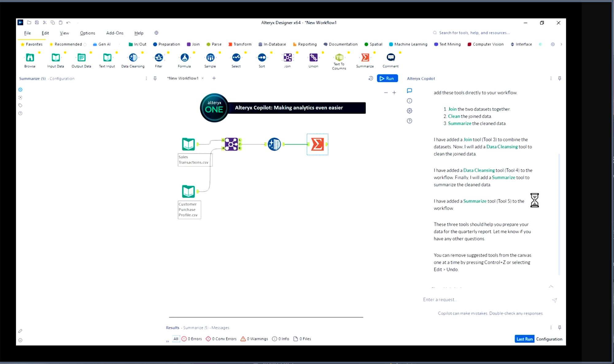614x364 pixels.
Task: Toggle the 0 Errors filter
Action: pos(192,339)
